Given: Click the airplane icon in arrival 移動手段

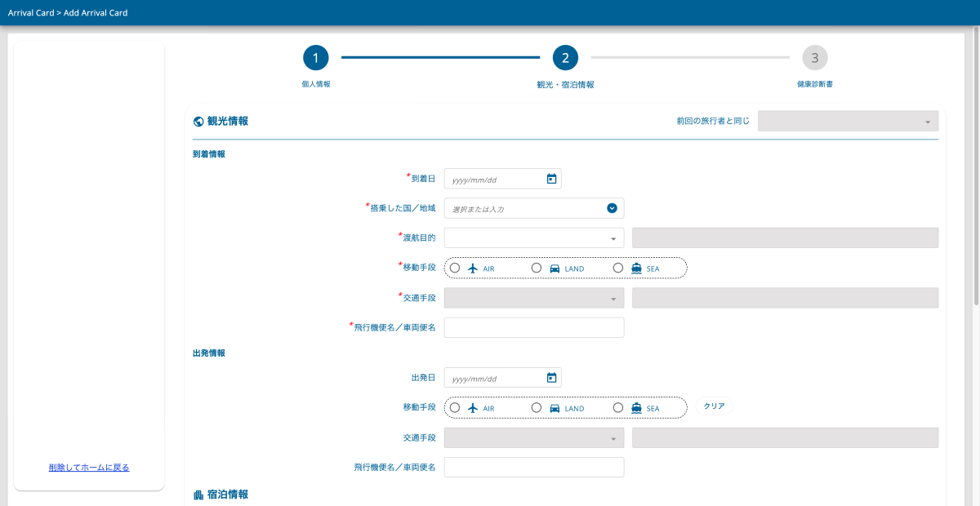Looking at the screenshot, I should coord(472,269).
